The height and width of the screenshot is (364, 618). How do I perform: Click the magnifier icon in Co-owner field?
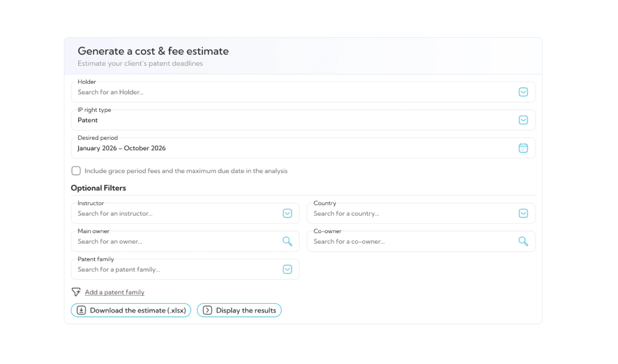point(523,241)
